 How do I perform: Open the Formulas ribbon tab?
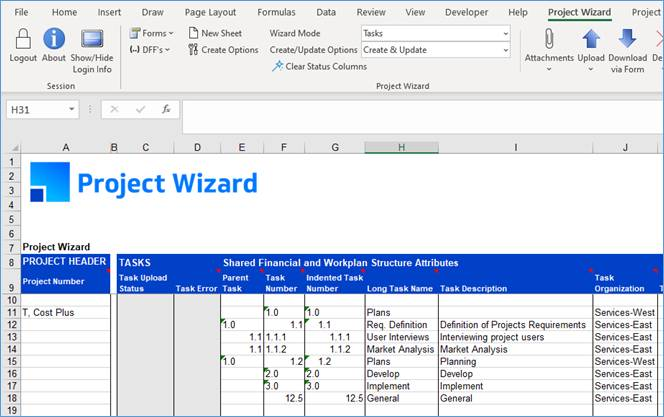tap(274, 12)
